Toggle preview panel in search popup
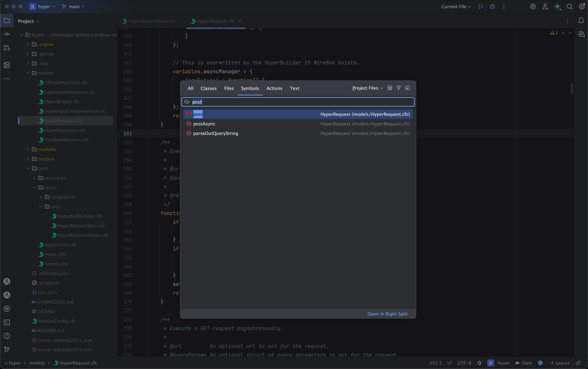This screenshot has height=369, width=588. click(390, 88)
